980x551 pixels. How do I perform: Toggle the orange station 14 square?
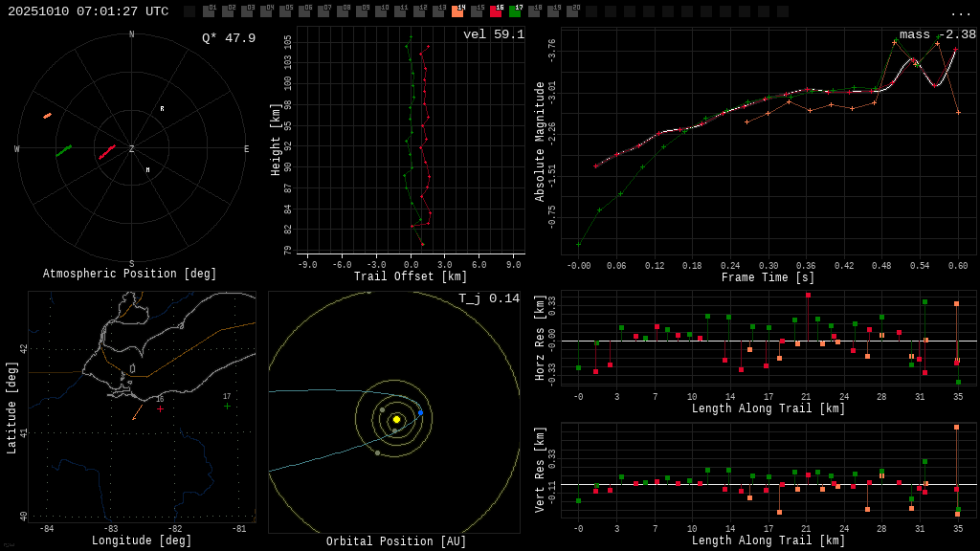(457, 11)
